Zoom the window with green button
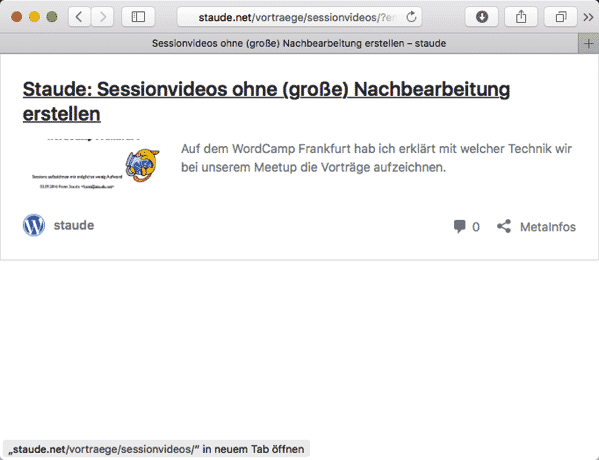The image size is (599, 460). [52, 17]
